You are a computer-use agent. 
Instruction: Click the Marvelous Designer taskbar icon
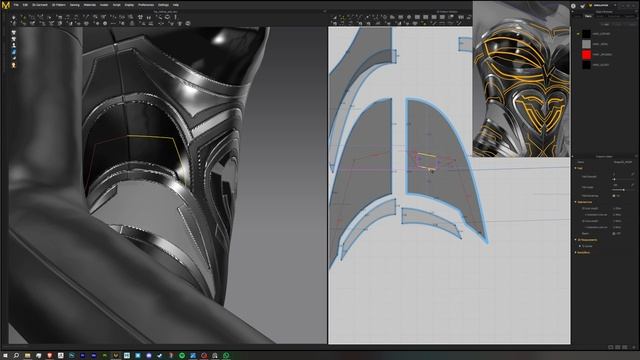point(116,356)
